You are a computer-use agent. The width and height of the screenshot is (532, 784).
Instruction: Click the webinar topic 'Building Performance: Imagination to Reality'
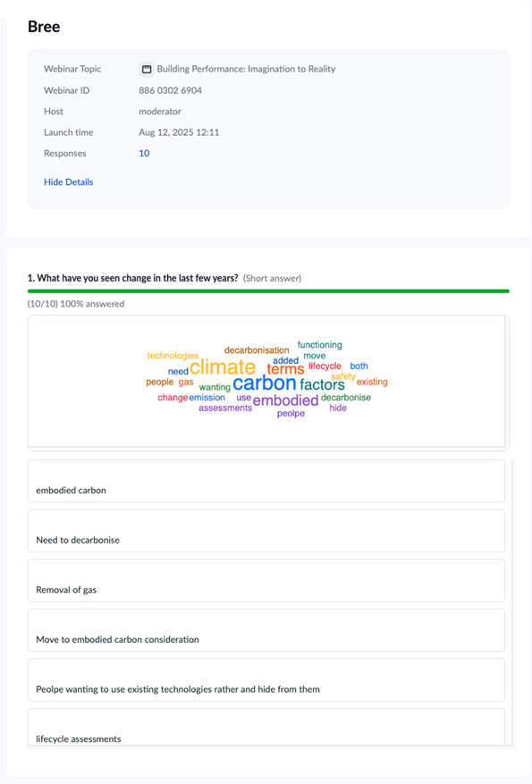pos(246,69)
